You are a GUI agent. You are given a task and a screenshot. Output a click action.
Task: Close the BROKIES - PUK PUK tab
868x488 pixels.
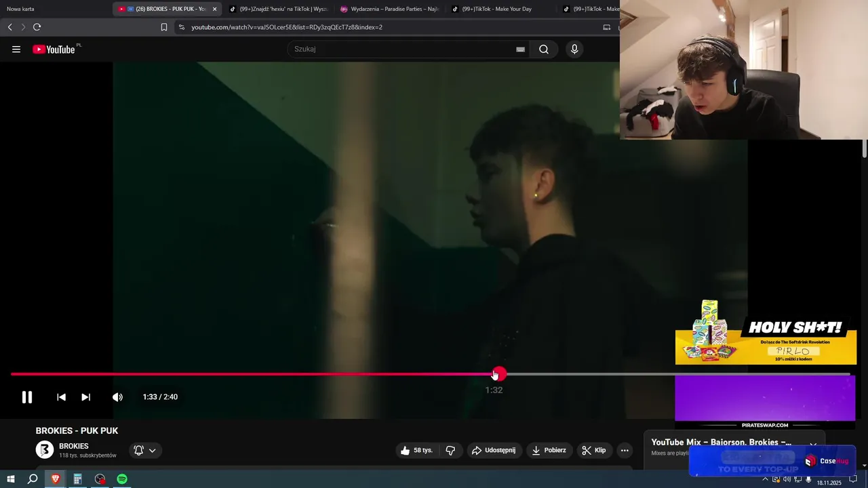214,9
